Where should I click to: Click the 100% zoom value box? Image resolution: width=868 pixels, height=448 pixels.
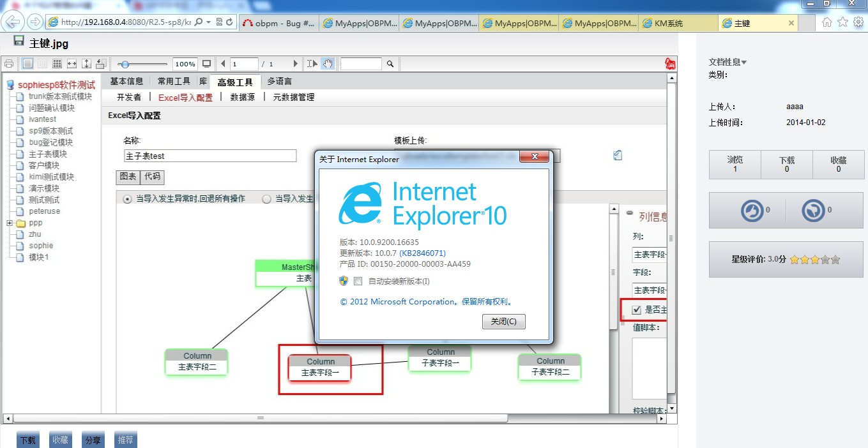click(x=185, y=64)
